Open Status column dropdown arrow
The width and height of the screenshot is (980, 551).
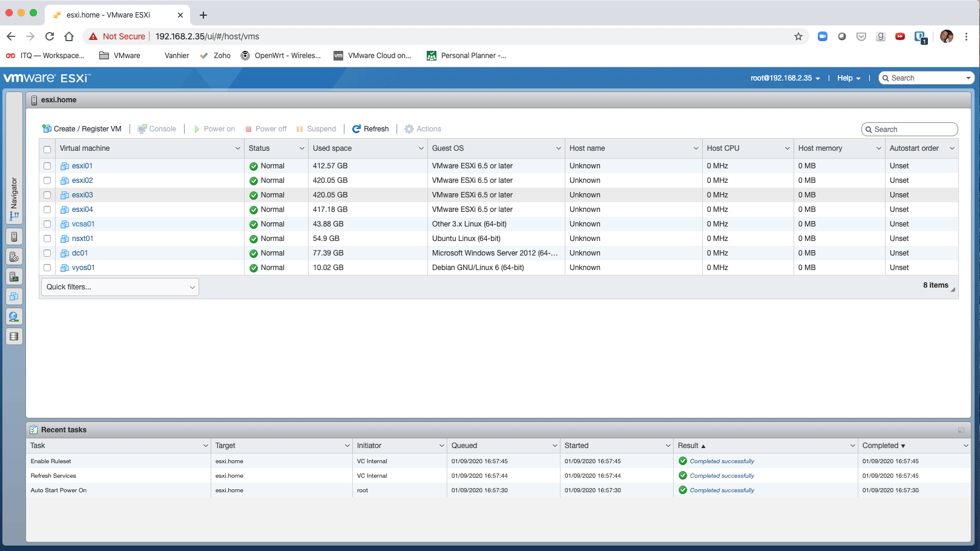coord(301,148)
